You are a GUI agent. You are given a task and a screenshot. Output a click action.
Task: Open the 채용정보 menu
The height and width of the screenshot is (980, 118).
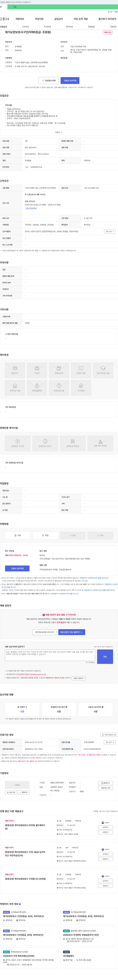coord(20,19)
